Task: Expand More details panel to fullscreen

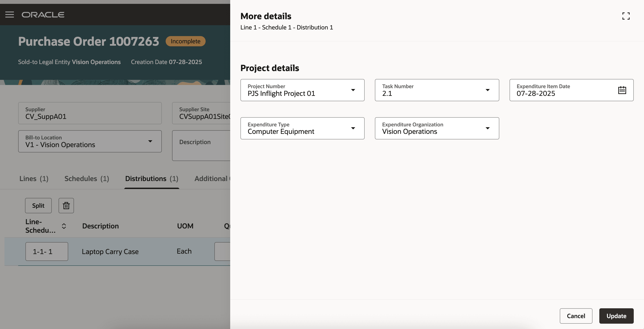Action: pyautogui.click(x=626, y=16)
